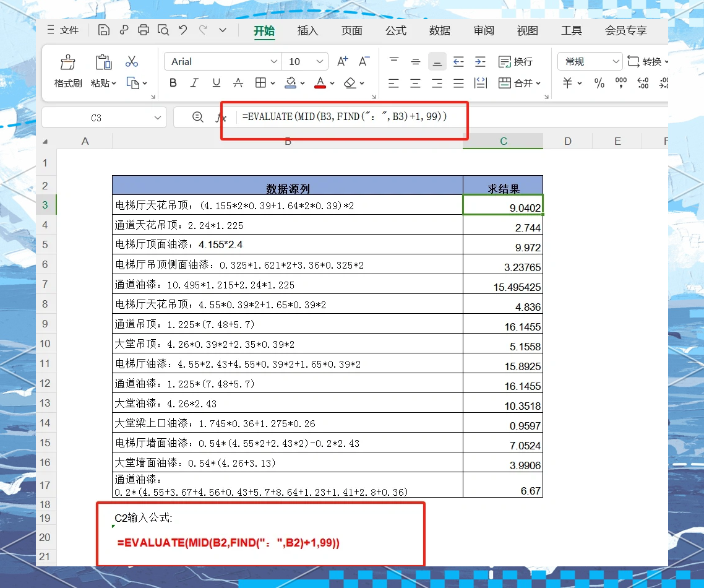Click the print icon
Viewport: 704px width, 588px height.
tap(144, 30)
